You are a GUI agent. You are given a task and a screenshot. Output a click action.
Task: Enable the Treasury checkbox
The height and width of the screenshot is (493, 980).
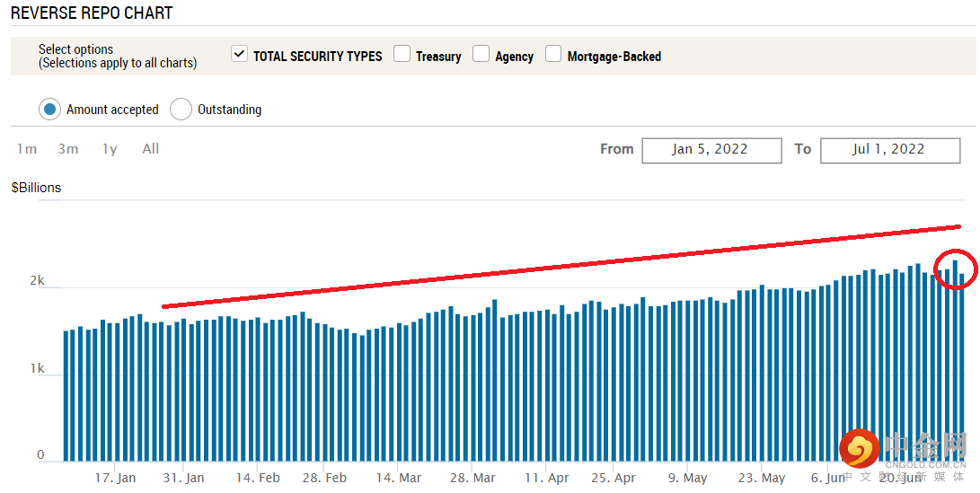click(x=402, y=55)
